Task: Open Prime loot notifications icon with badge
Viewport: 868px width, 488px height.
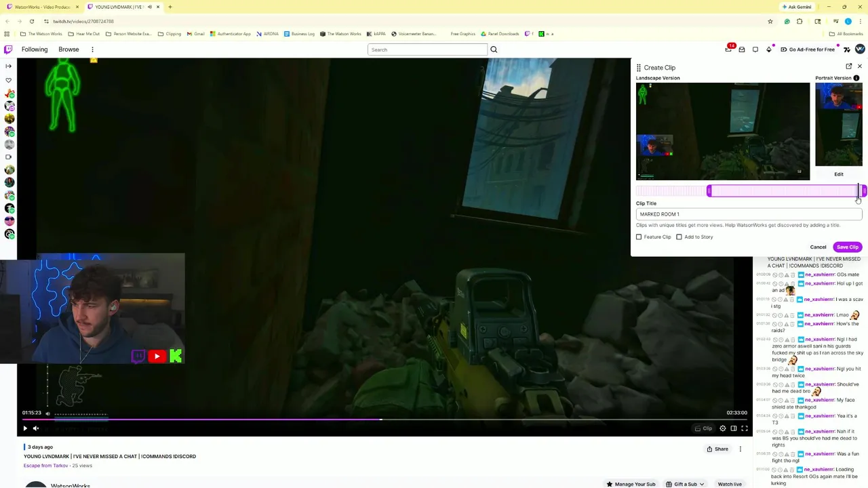Action: (729, 49)
